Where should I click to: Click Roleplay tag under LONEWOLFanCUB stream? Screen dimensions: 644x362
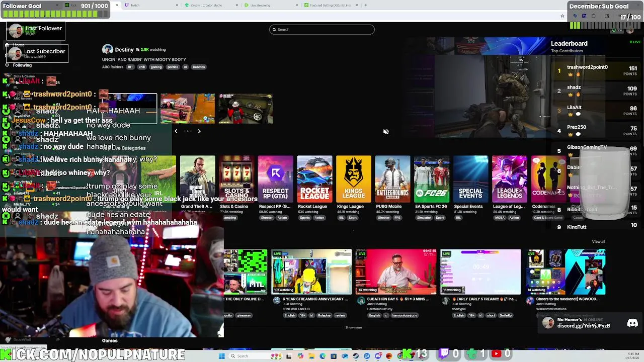[x=324, y=316]
